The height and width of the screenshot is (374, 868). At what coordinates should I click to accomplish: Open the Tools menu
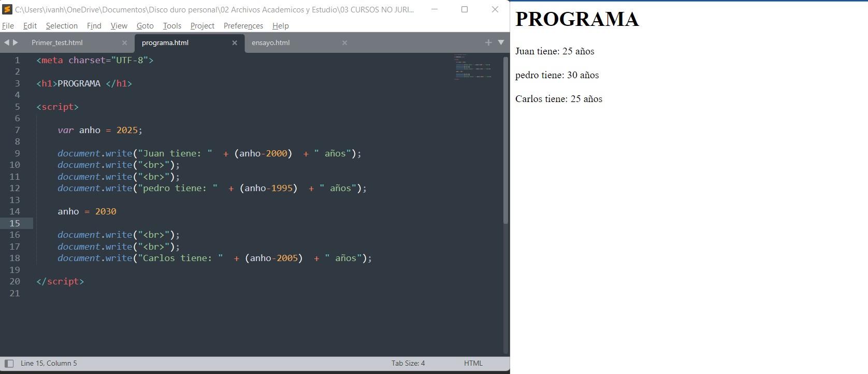(x=172, y=26)
